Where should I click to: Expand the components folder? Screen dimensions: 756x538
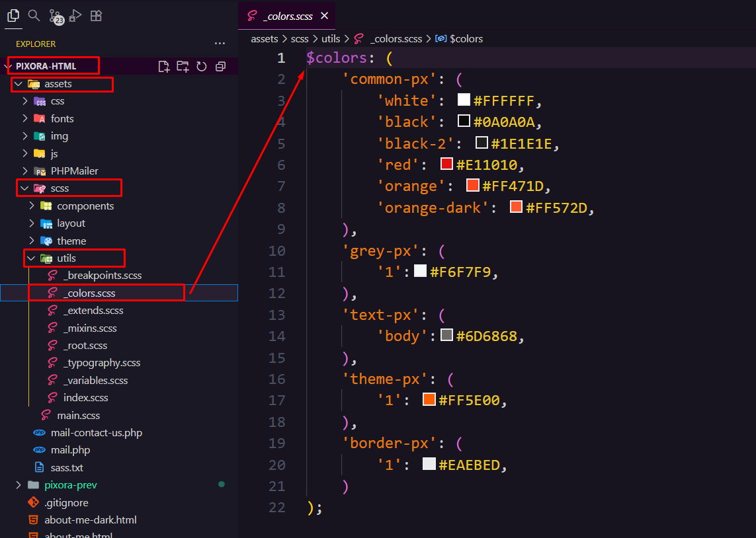85,206
